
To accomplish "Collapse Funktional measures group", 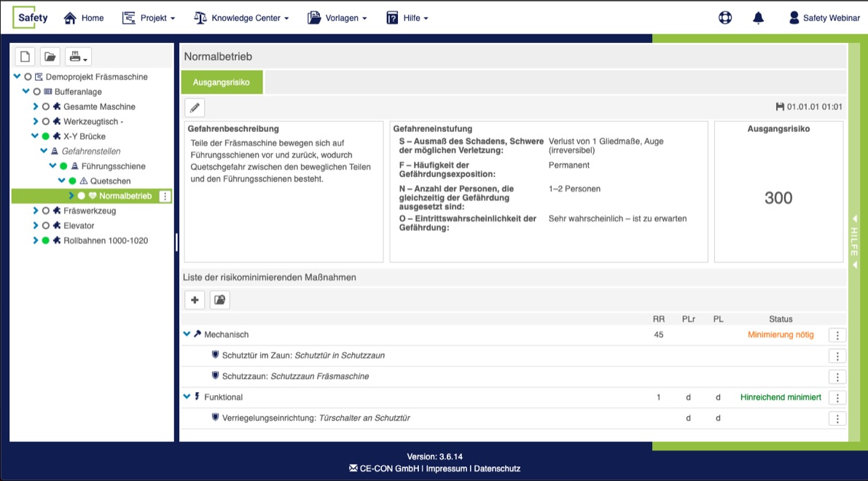I will (x=187, y=396).
